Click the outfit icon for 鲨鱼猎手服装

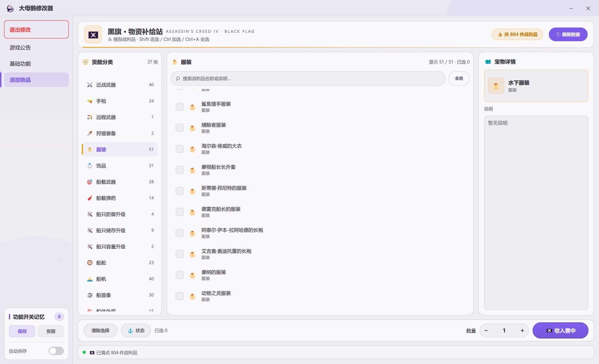click(x=193, y=107)
